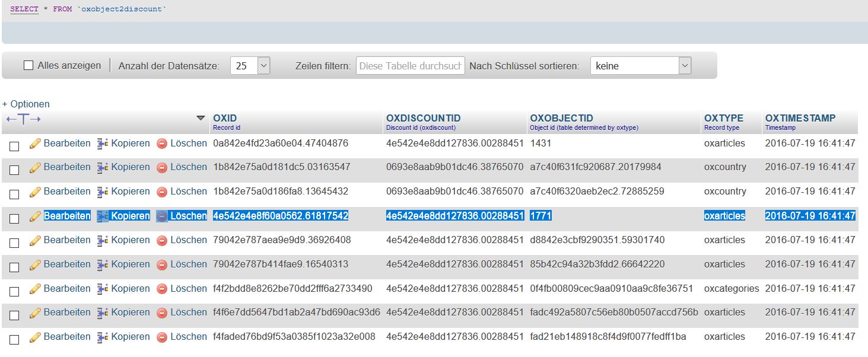The width and height of the screenshot is (868, 357).
Task: Click Kopieren link in row f4f6e7dd5647bd1ab2a47bd690ac93d6
Action: (131, 313)
